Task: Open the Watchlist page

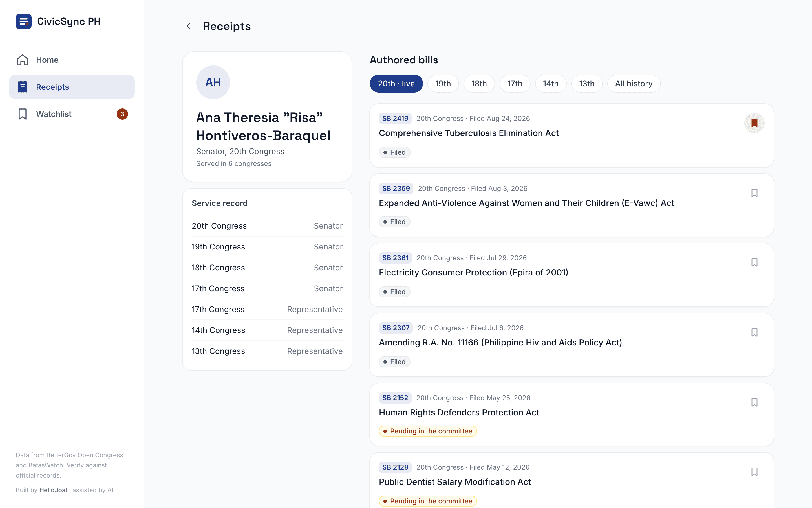Action: (72, 114)
